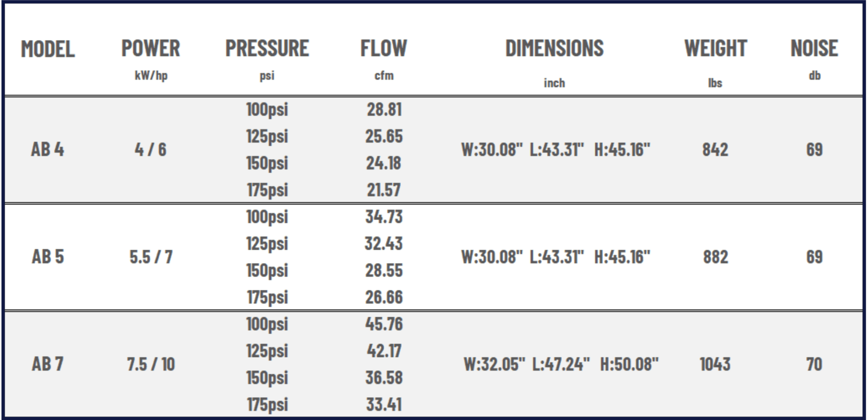Select the DIMENSIONS column header
The image size is (868, 420).
pyautogui.click(x=554, y=48)
